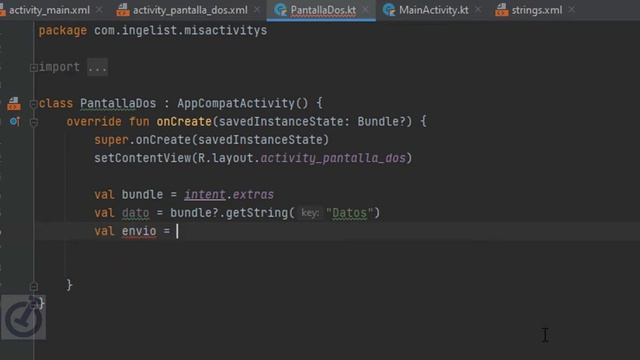The height and width of the screenshot is (360, 640).
Task: Collapse the onCreate function body
Action: [34, 122]
